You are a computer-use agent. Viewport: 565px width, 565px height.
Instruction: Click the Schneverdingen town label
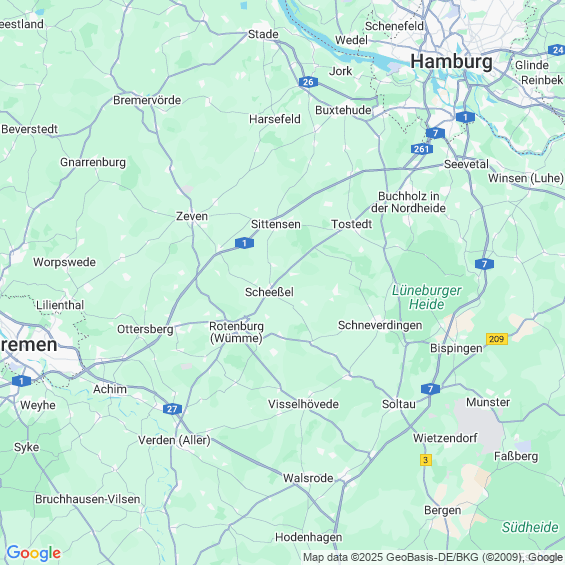[380, 325]
